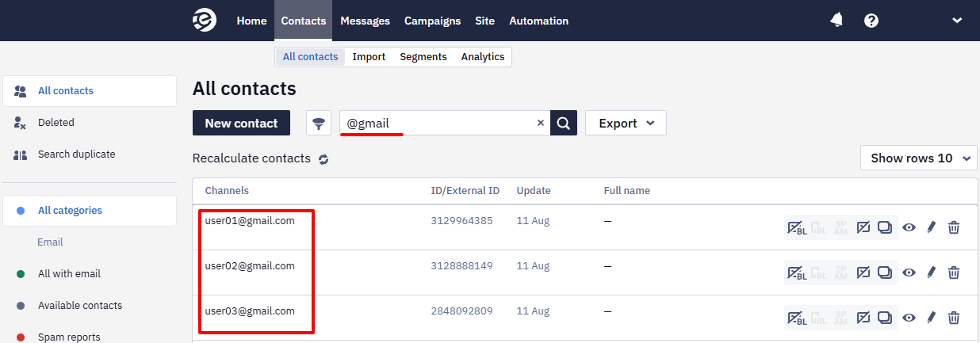Delete user02@gmail.com with trash icon
Viewport: 980px width, 343px height.
(954, 272)
